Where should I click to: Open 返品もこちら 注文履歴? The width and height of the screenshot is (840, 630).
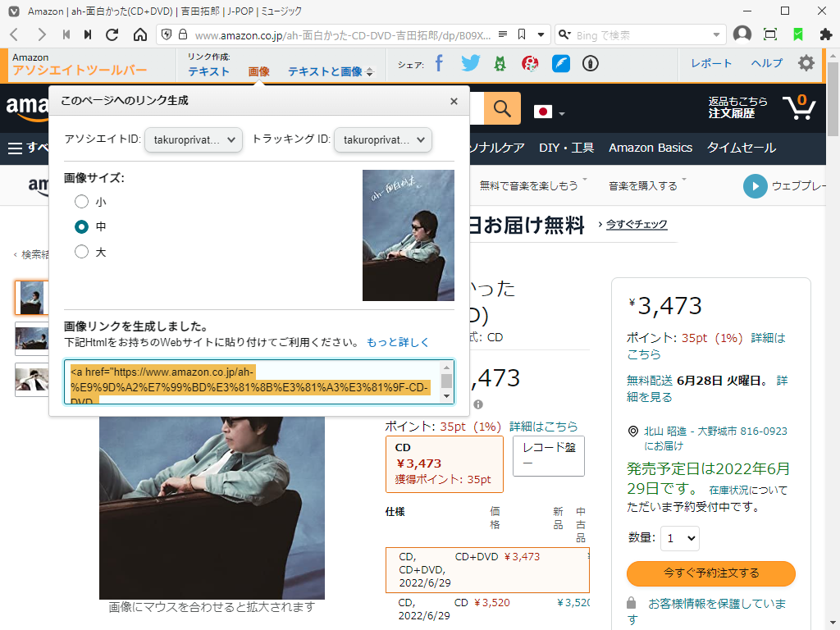[737, 107]
